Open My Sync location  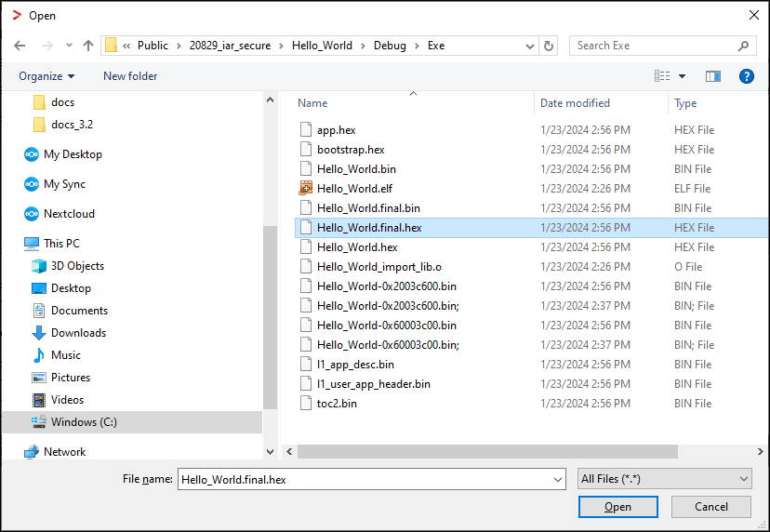(55, 184)
